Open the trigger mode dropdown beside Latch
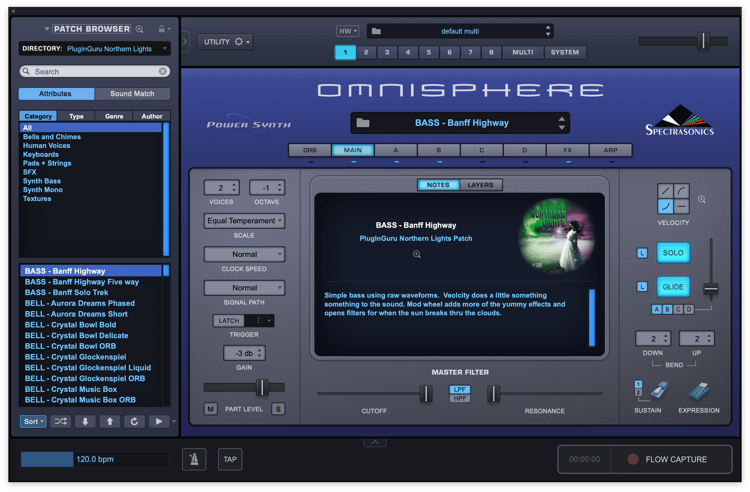 tap(259, 320)
